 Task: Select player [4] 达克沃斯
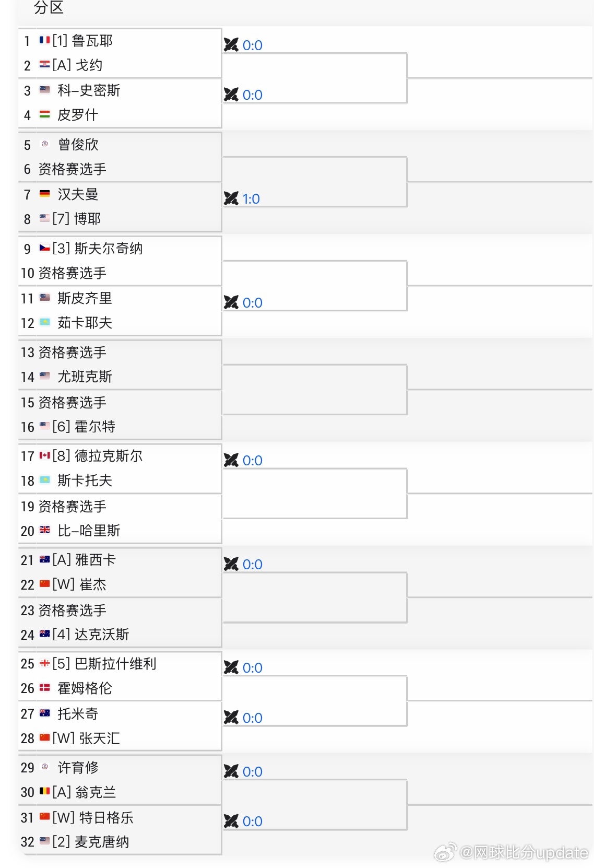91,635
